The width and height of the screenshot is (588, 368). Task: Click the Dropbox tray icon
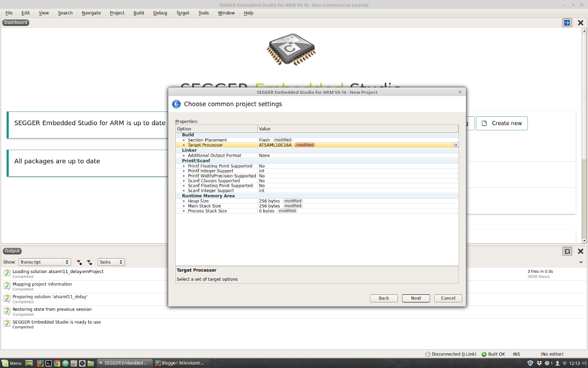(x=539, y=363)
